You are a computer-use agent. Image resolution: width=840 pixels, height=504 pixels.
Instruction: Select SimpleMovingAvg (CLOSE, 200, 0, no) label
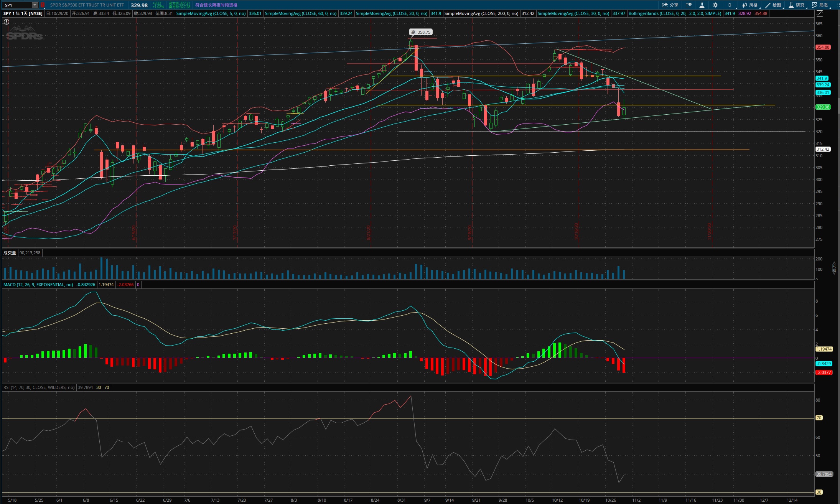click(481, 13)
